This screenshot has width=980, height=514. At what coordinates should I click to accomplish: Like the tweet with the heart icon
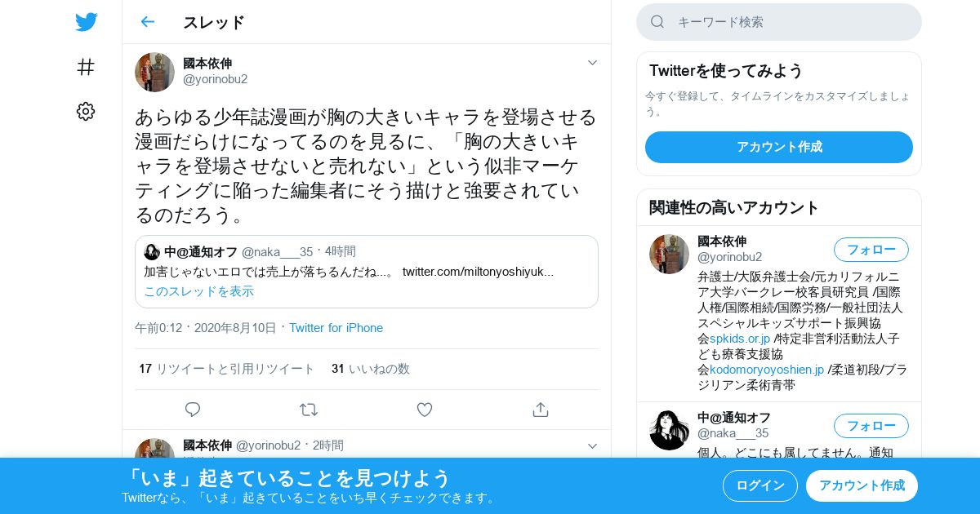coord(425,410)
